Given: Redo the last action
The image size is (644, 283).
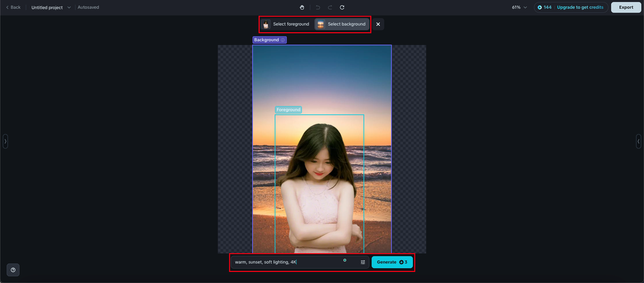Looking at the screenshot, I should click(330, 8).
